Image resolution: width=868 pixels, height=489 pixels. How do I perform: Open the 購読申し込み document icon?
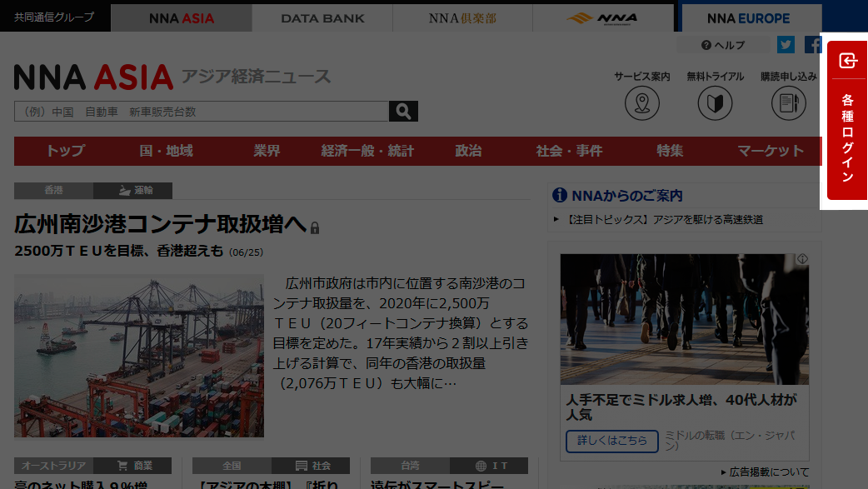pyautogui.click(x=788, y=103)
